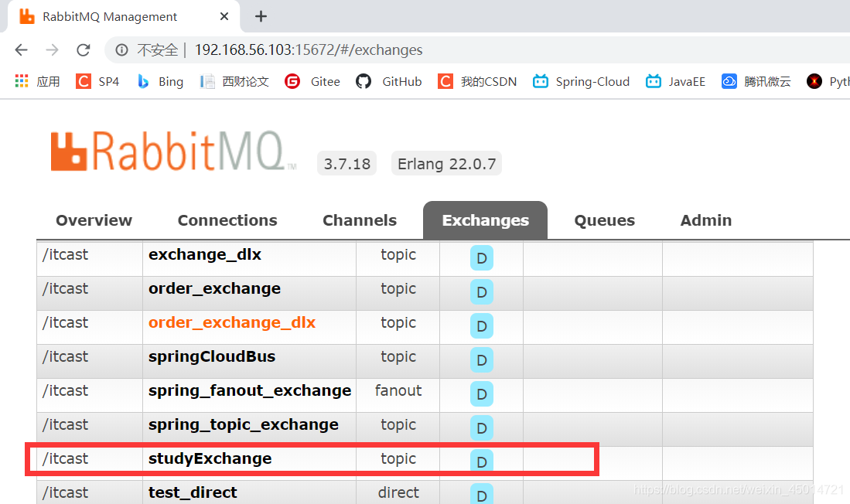The image size is (850, 504).
Task: Open the Gitee bookmark
Action: coord(312,81)
